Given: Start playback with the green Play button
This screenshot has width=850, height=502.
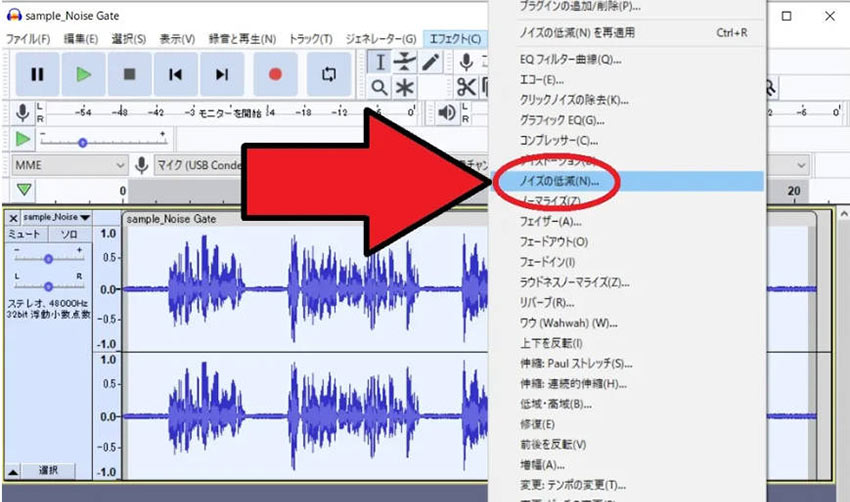Looking at the screenshot, I should coord(84,75).
